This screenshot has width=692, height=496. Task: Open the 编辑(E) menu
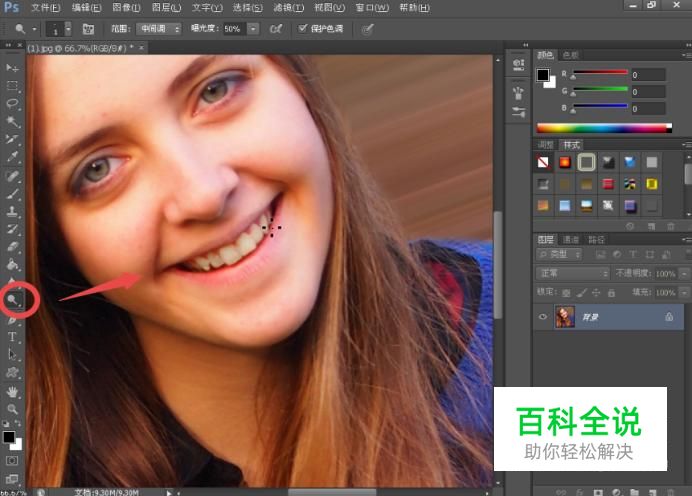pyautogui.click(x=86, y=8)
